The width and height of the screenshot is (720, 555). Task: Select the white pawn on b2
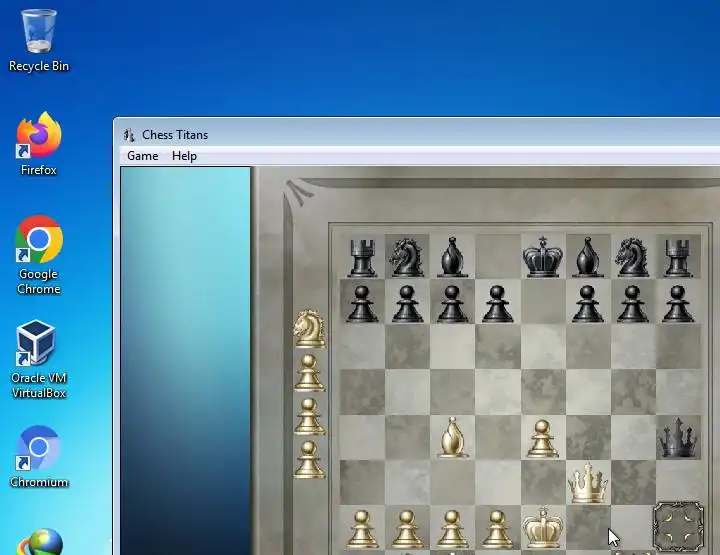coord(407,529)
